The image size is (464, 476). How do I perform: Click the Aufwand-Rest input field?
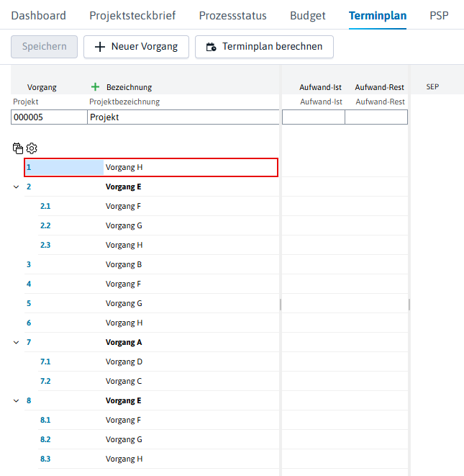point(376,117)
